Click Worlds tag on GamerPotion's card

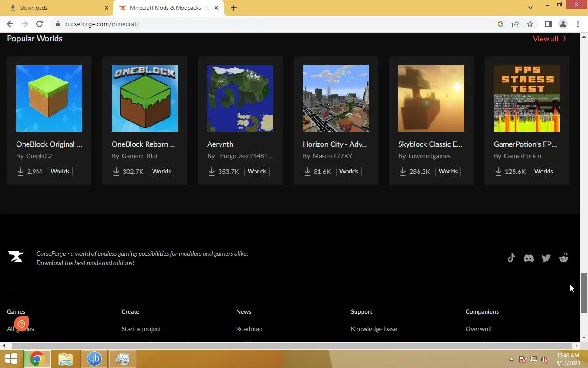[543, 171]
